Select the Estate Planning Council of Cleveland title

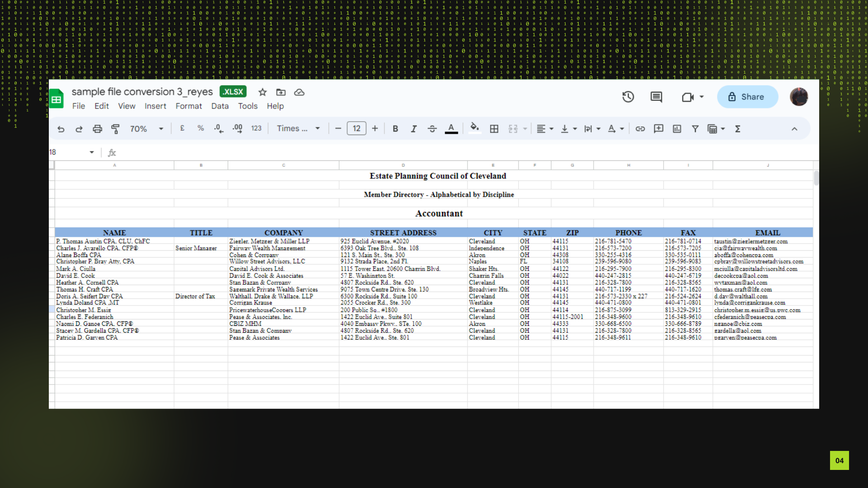(438, 176)
